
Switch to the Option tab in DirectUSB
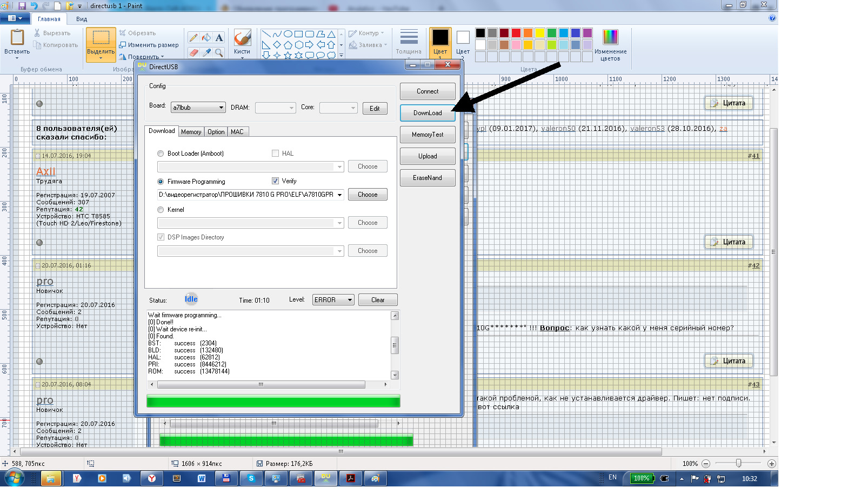216,132
